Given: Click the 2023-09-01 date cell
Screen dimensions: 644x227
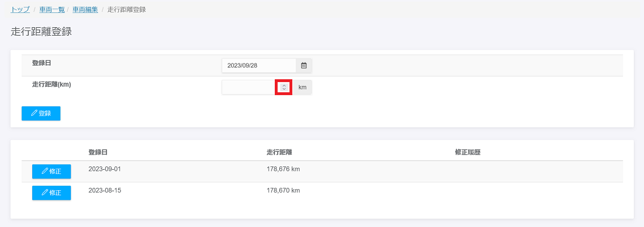Looking at the screenshot, I should (105, 169).
